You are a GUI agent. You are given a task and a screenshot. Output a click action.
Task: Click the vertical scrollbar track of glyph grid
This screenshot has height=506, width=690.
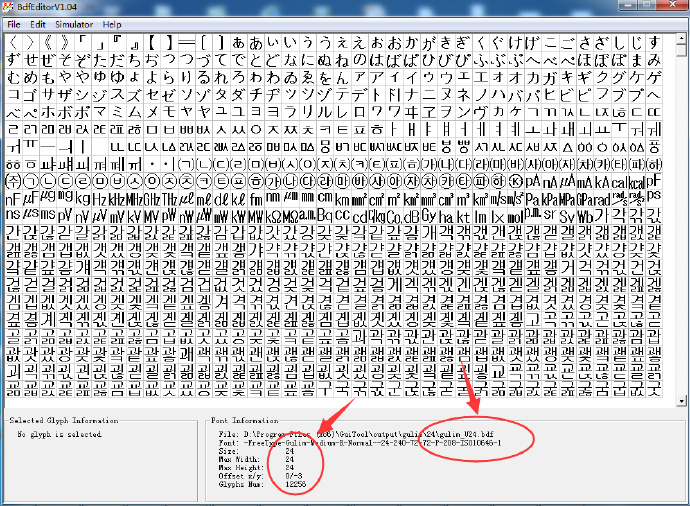point(682,220)
